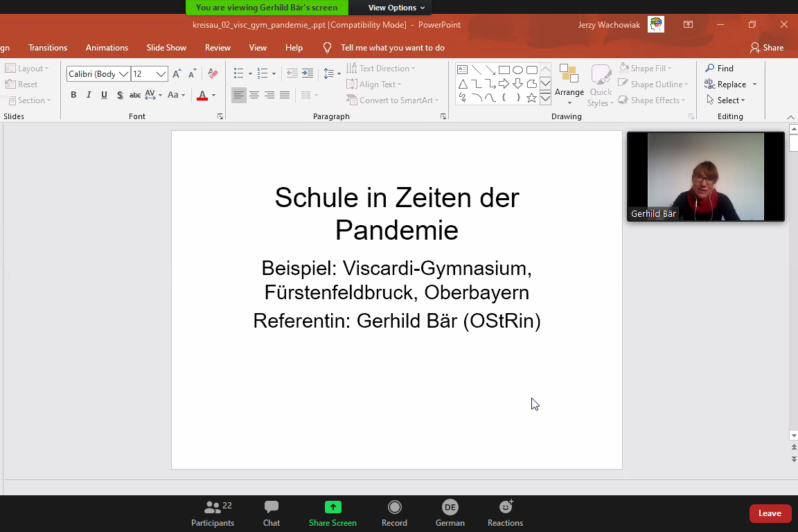
Task: Click the Find button in Editing
Action: (720, 69)
